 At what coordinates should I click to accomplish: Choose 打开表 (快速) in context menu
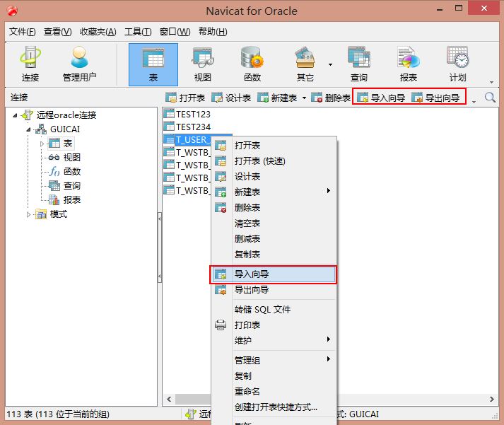274,161
